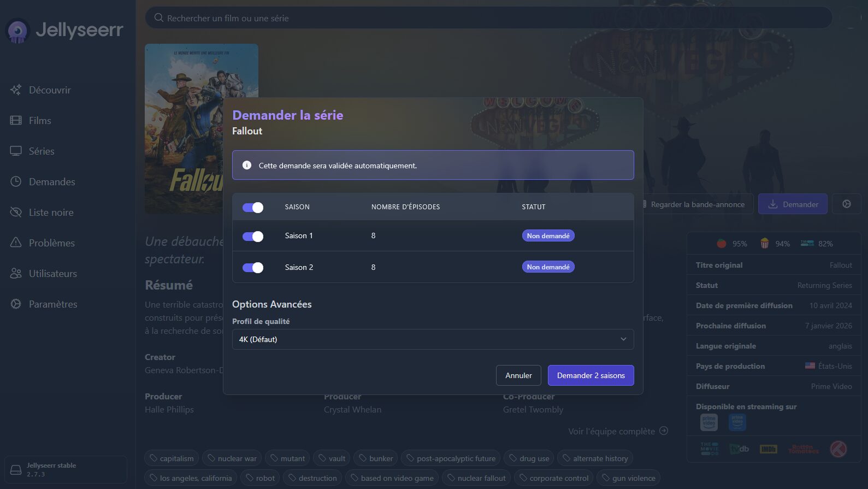Click the Séries monitor icon
This screenshot has height=489, width=868.
16,151
